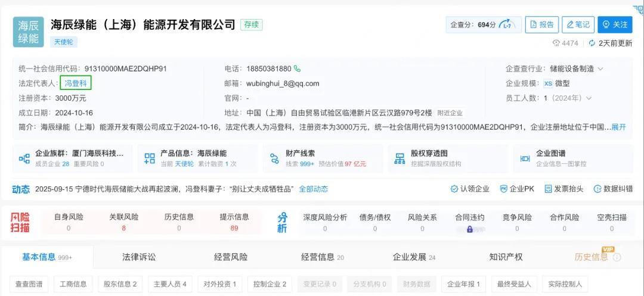Viewport: 644px width, 296px height.
Task: Click the phone call icon after 18850381880
Action: pos(297,69)
